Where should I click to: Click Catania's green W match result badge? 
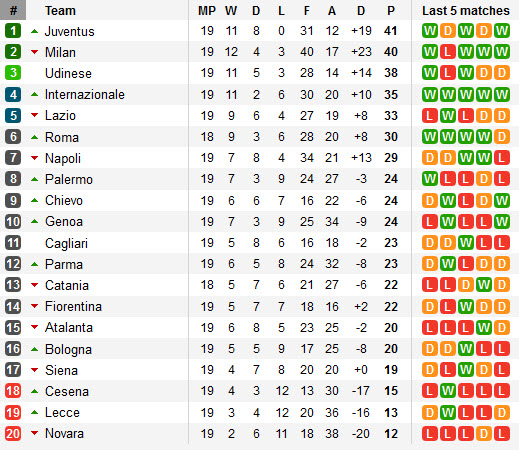[x=484, y=285]
